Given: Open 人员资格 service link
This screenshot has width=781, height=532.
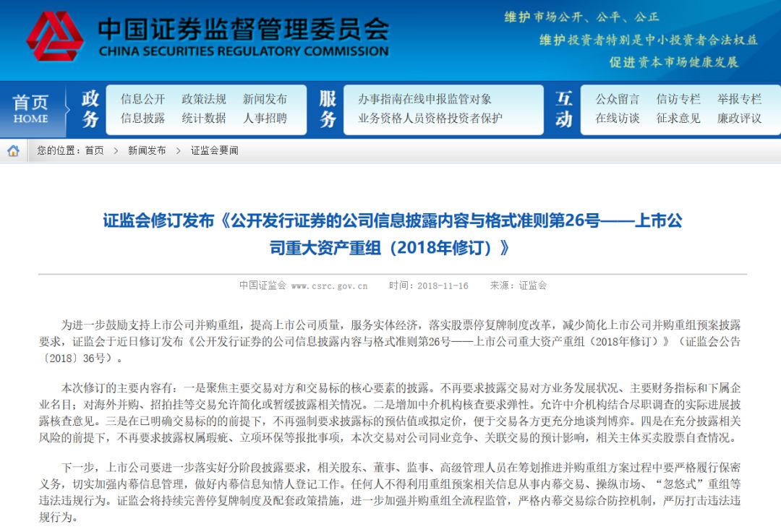Looking at the screenshot, I should [x=424, y=118].
